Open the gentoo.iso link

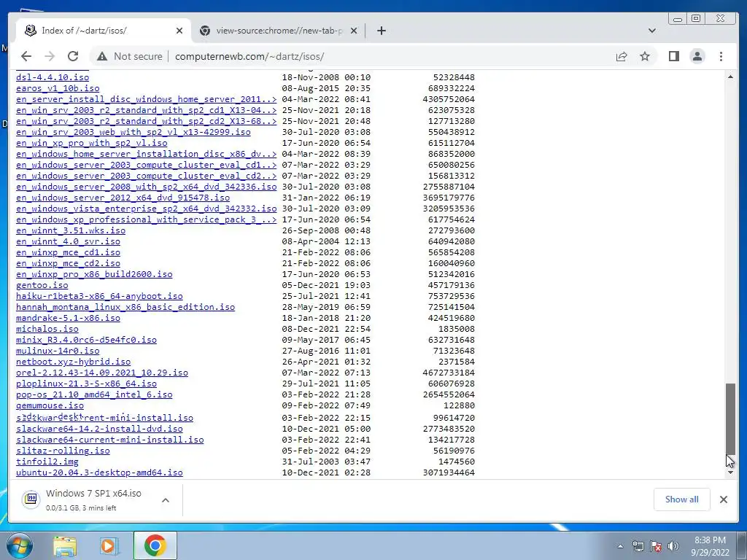coord(42,285)
